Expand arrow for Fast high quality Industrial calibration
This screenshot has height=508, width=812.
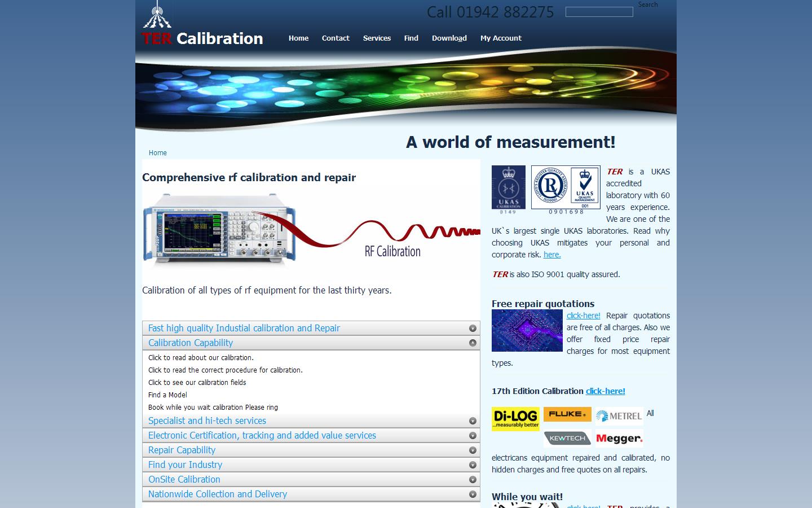(x=473, y=329)
